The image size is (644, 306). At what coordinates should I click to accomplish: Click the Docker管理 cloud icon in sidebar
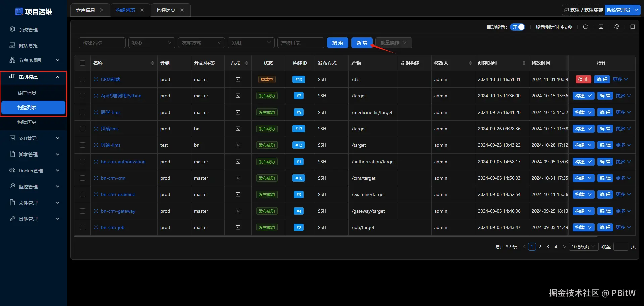(12, 170)
